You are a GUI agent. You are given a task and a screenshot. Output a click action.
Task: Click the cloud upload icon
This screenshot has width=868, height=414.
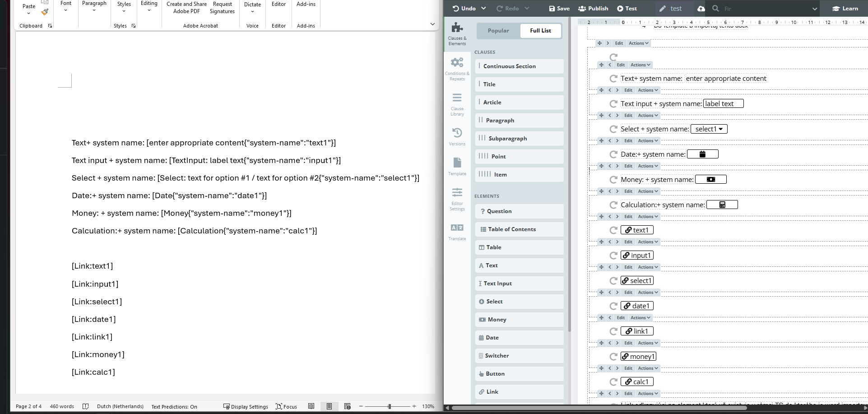click(x=701, y=9)
